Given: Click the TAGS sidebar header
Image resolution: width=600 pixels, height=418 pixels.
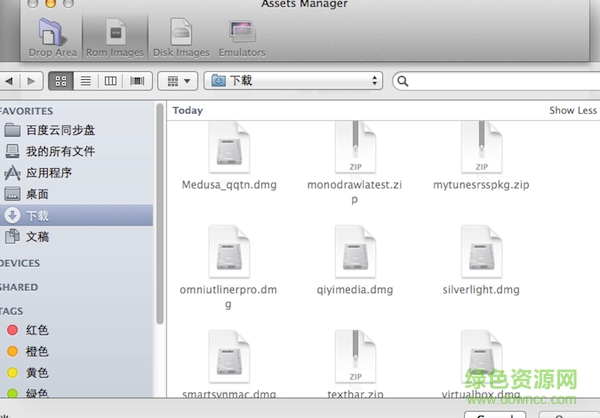Looking at the screenshot, I should pos(11,311).
